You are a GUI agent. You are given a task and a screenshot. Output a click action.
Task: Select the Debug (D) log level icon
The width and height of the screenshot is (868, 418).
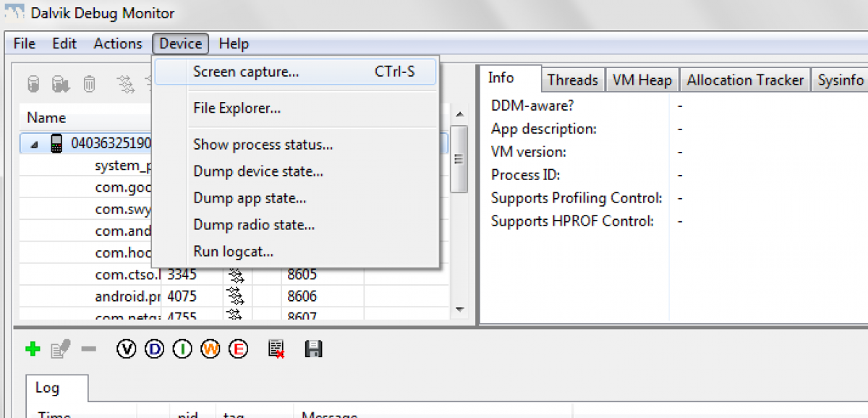(x=154, y=350)
